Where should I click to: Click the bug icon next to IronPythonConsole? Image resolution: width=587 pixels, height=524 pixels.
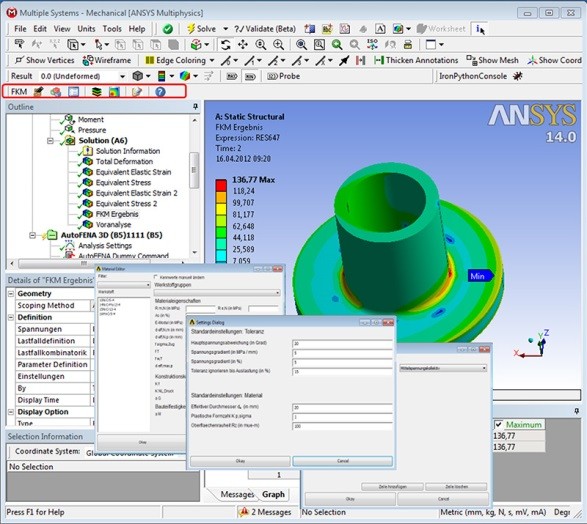click(517, 76)
